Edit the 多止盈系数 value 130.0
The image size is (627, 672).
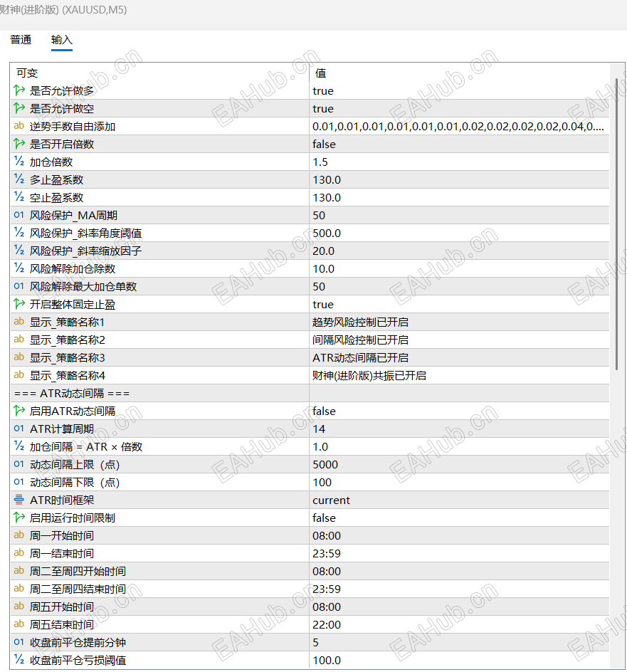pyautogui.click(x=327, y=180)
